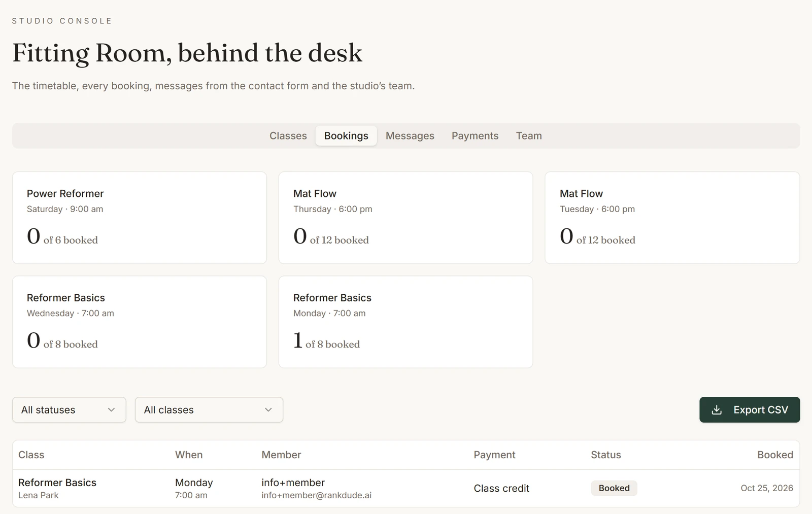
Task: Click the download icon in Export CSV
Action: (x=717, y=410)
